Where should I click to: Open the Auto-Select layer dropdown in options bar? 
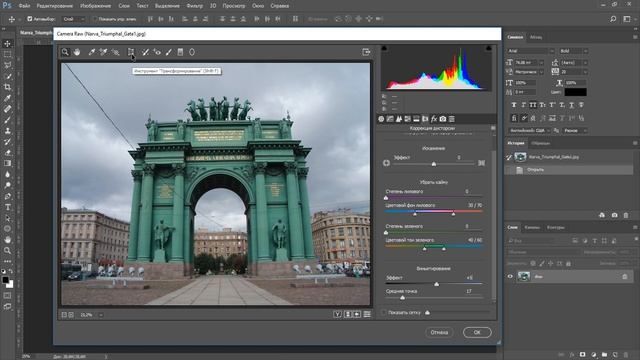(74, 19)
